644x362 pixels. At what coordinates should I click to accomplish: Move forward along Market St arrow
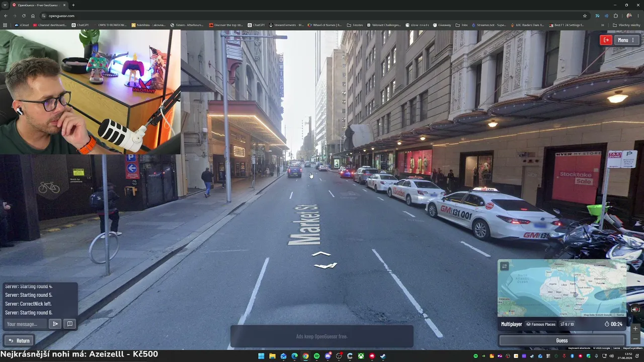(x=321, y=254)
